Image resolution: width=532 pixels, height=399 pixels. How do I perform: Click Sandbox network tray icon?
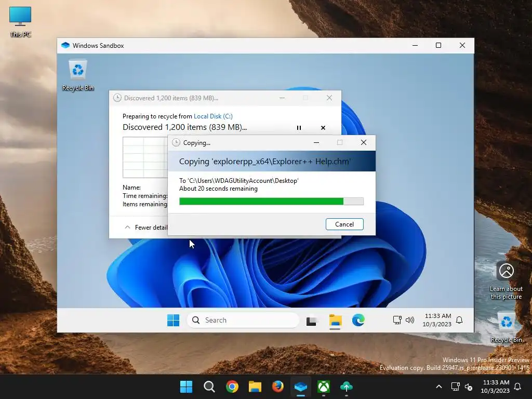pos(397,320)
